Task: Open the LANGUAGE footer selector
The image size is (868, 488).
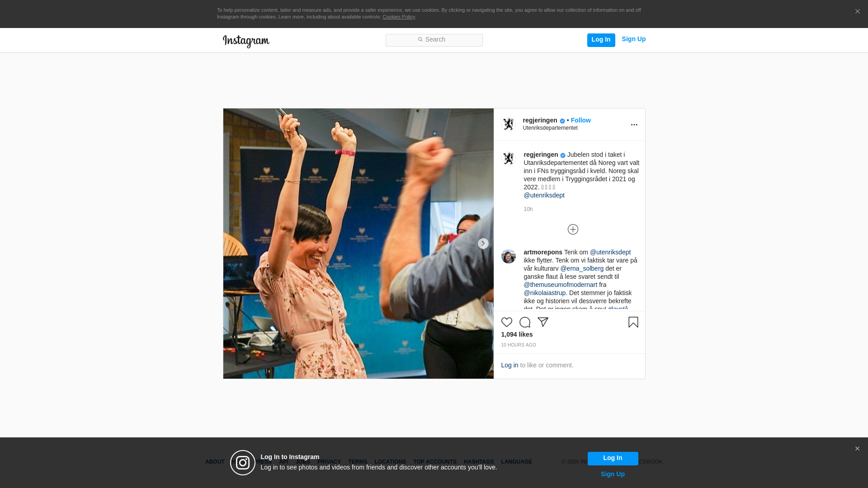Action: [517, 462]
